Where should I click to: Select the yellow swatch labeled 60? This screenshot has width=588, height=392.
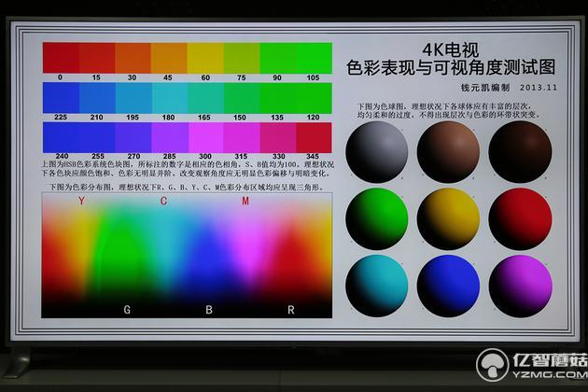204,57
